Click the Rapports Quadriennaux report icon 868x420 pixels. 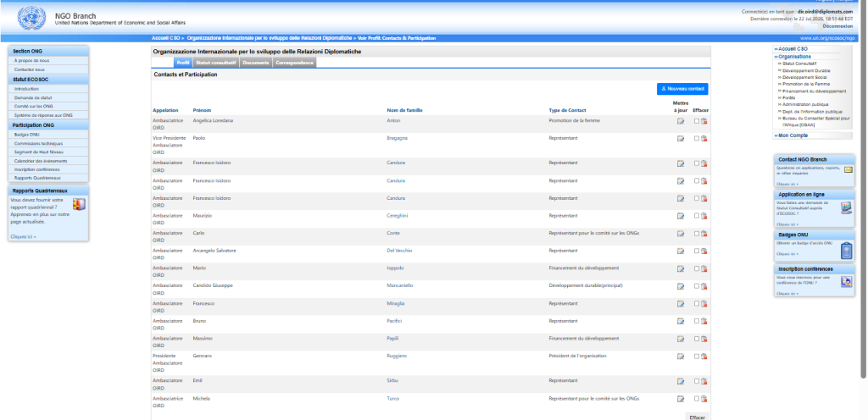click(x=79, y=204)
